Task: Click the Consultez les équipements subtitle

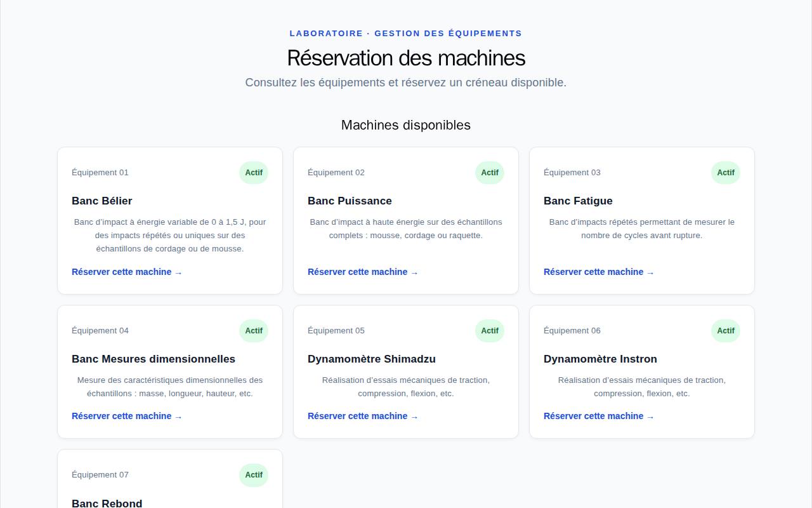Action: pos(406,83)
